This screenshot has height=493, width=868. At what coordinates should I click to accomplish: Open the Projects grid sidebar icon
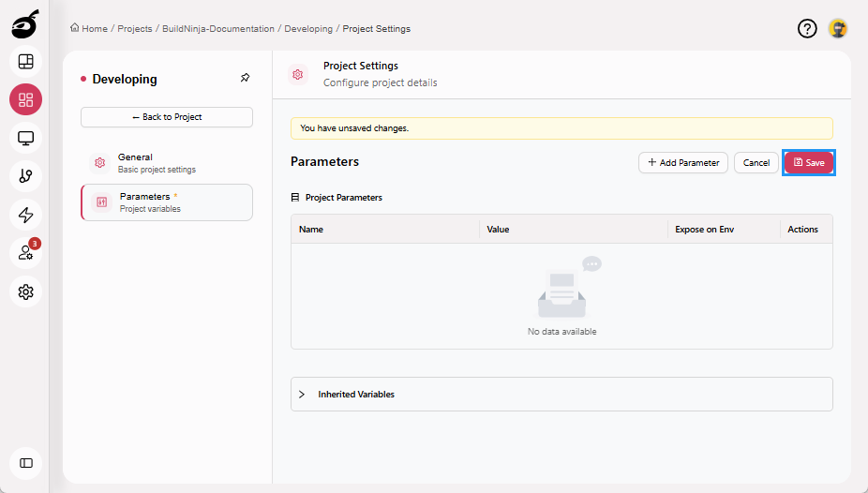tap(25, 99)
